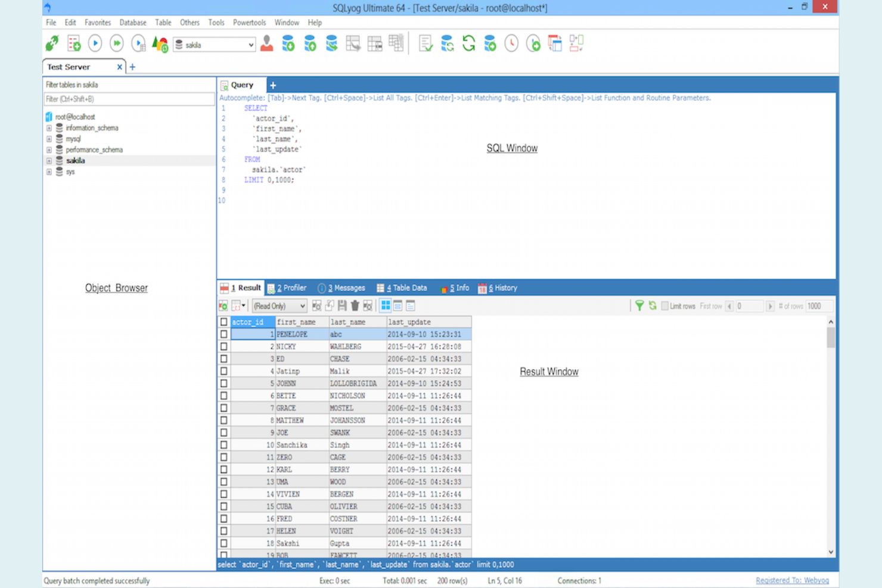The image size is (882, 588).
Task: Save result data using the floppy disk icon
Action: point(341,306)
